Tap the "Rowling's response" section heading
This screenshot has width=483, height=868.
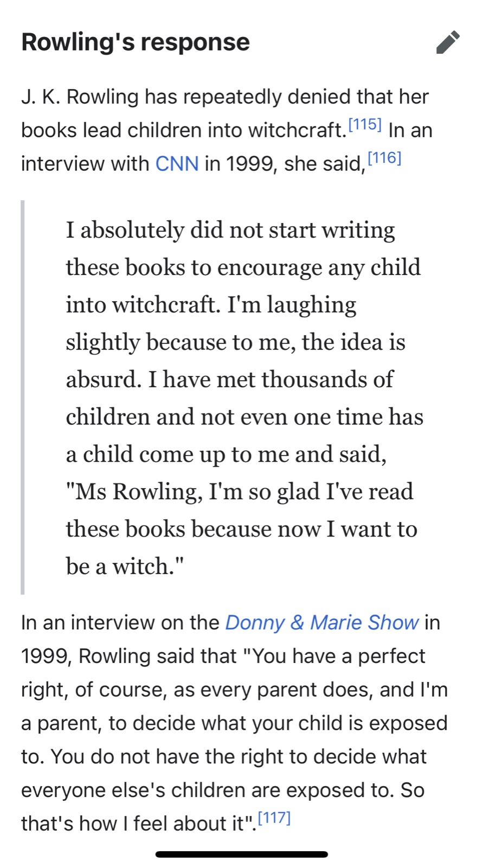point(136,42)
